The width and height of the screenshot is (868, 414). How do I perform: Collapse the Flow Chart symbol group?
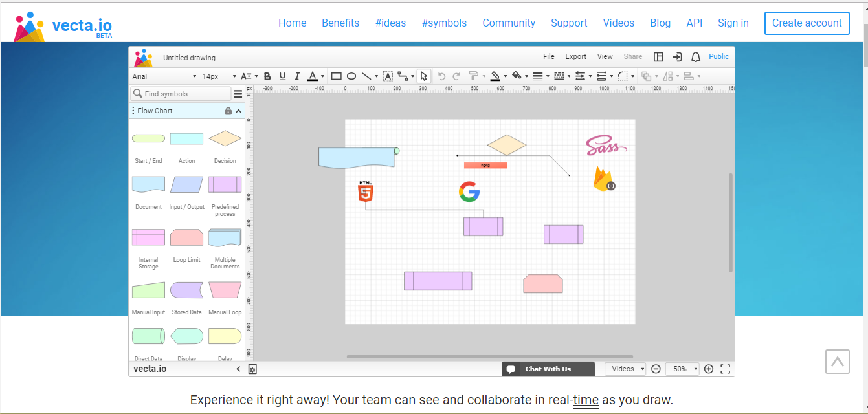coord(238,111)
